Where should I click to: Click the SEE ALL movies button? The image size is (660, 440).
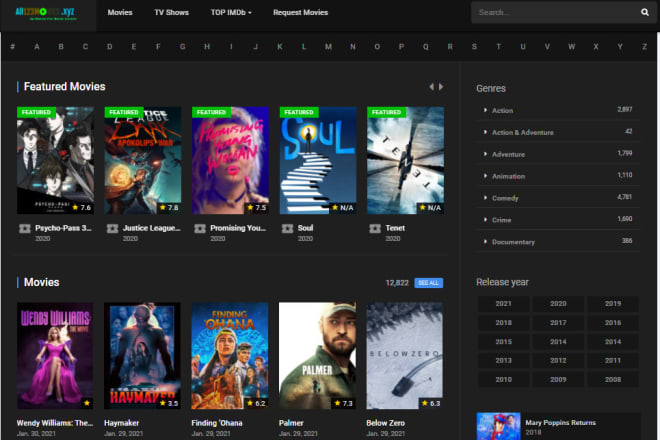(x=428, y=283)
